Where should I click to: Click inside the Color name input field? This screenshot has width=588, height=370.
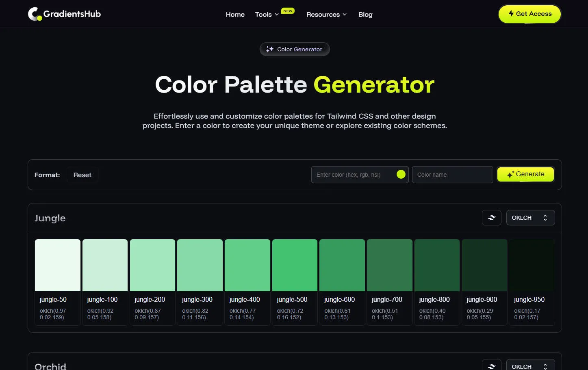click(x=452, y=174)
